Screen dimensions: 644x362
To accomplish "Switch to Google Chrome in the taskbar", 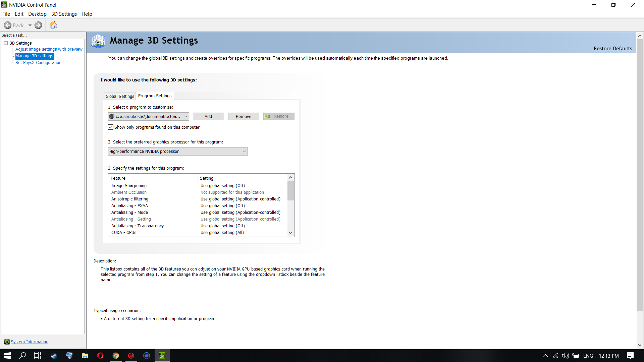I will pos(115,356).
